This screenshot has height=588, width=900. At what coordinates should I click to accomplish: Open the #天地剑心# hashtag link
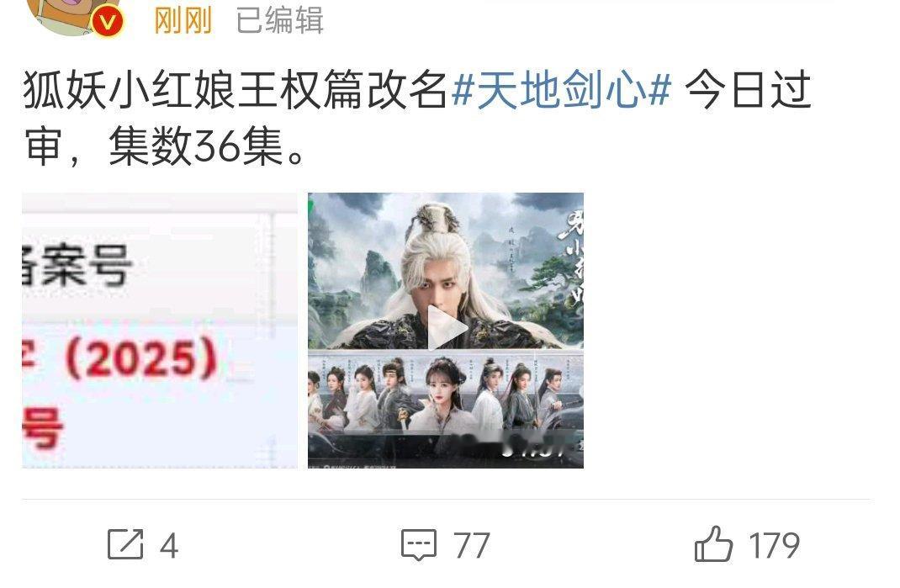(562, 91)
